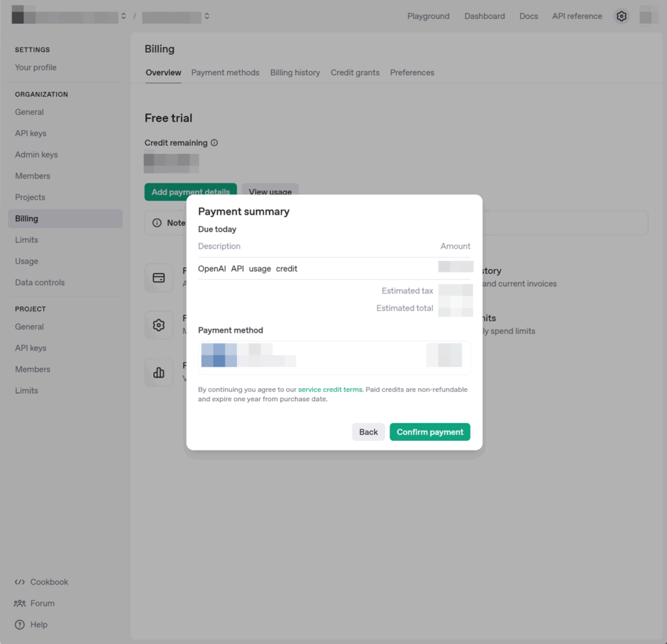
Task: Open Help using the question mark icon
Action: (20, 624)
